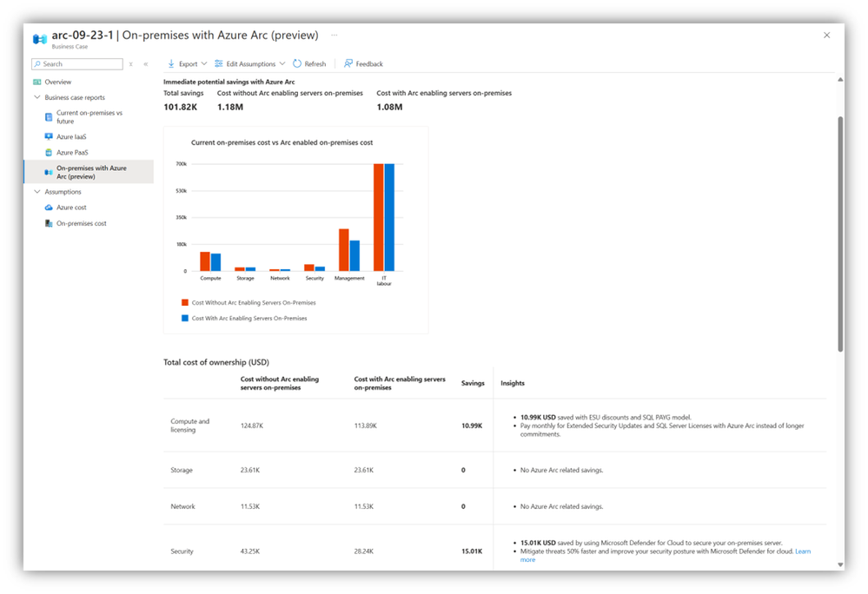Viewport: 868px width, 594px height.
Task: Click the search magnifier icon
Action: point(37,64)
